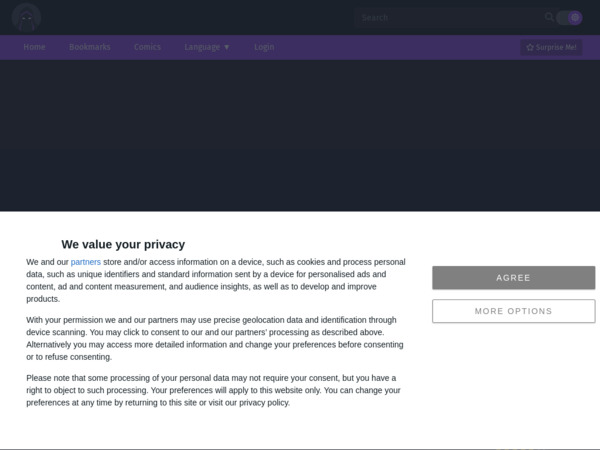Click the magnifying glass search icon
This screenshot has width=600, height=450.
click(549, 17)
